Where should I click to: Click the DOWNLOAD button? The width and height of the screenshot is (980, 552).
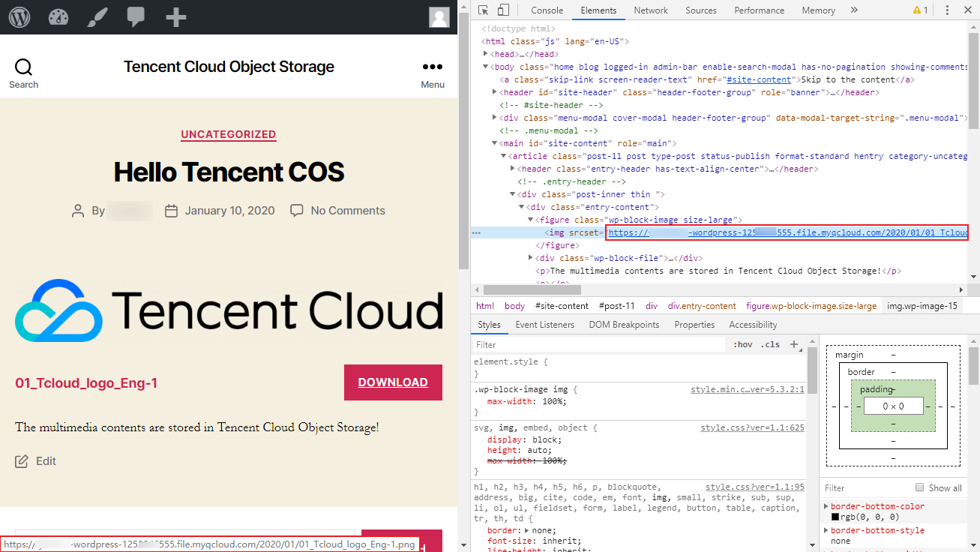393,382
